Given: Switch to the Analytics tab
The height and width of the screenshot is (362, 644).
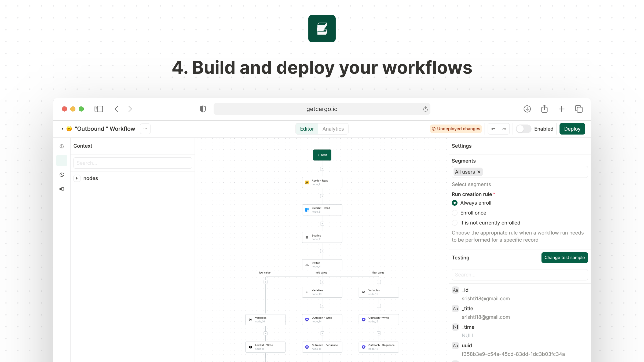Looking at the screenshot, I should [333, 129].
